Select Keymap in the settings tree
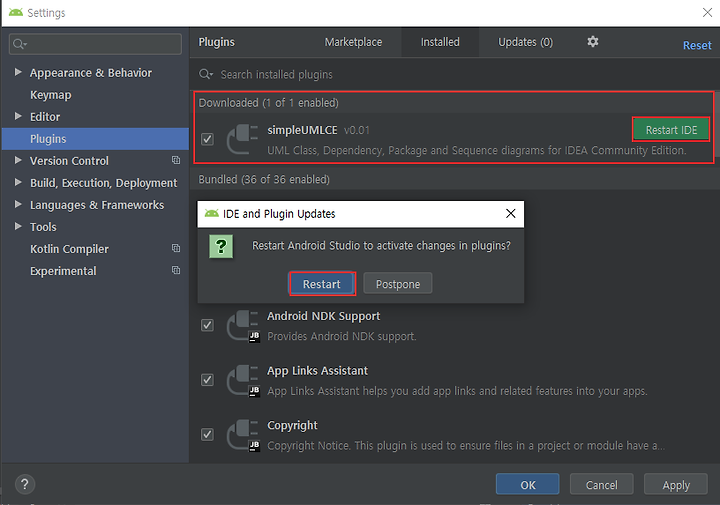Screen dimensions: 720x505 pos(51,95)
